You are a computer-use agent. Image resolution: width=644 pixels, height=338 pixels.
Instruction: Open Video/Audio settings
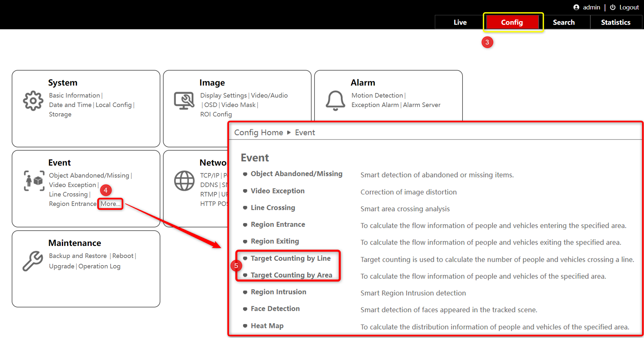tap(269, 95)
